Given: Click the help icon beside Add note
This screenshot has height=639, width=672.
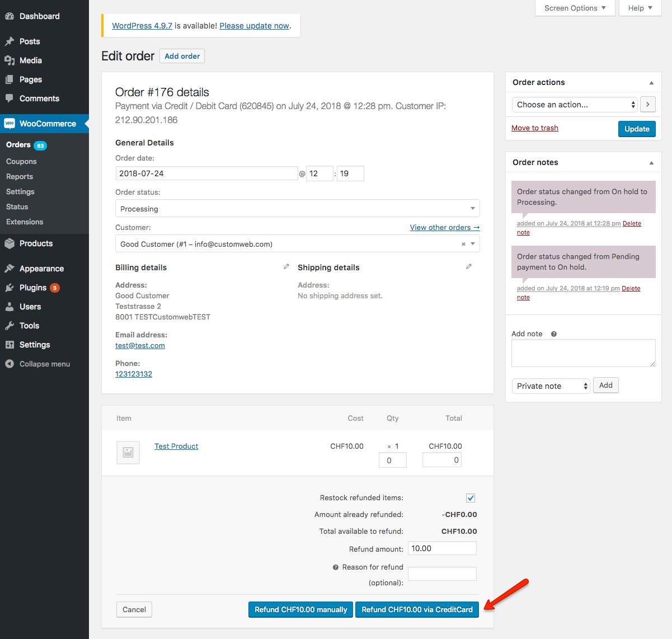Looking at the screenshot, I should coord(553,333).
